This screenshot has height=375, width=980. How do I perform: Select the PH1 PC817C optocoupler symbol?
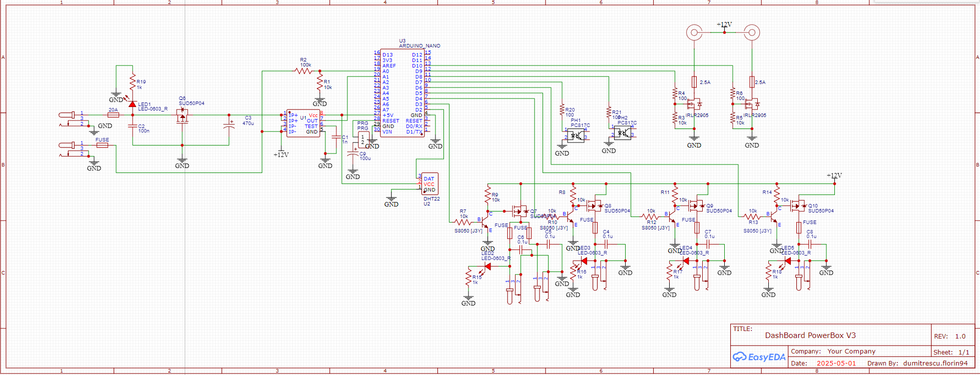tap(576, 135)
